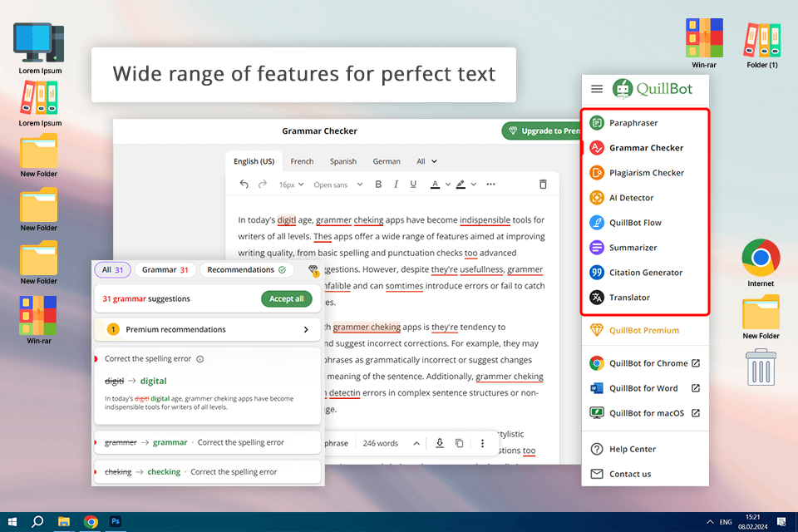Show hidden system tray icons
The image size is (798, 532).
tap(709, 522)
